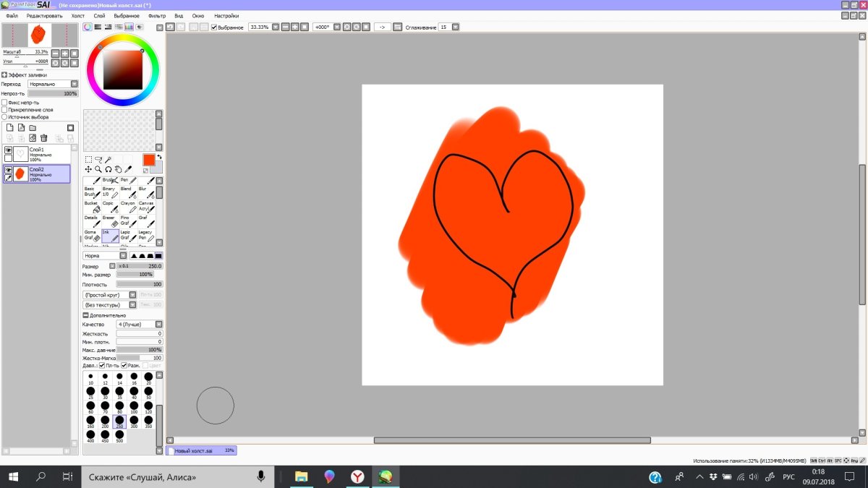Open the Холст menu
Viewport: 868px width, 488px height.
[77, 15]
